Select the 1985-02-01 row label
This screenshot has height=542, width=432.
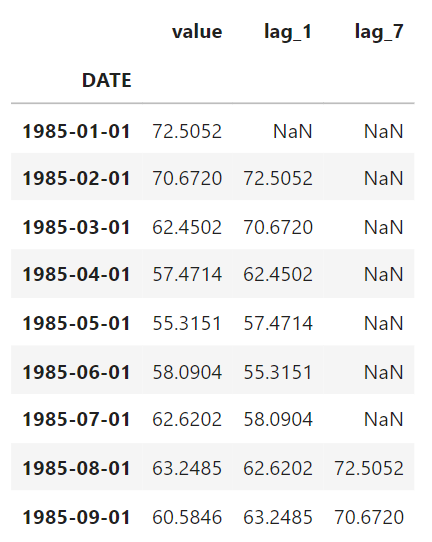coord(76,178)
